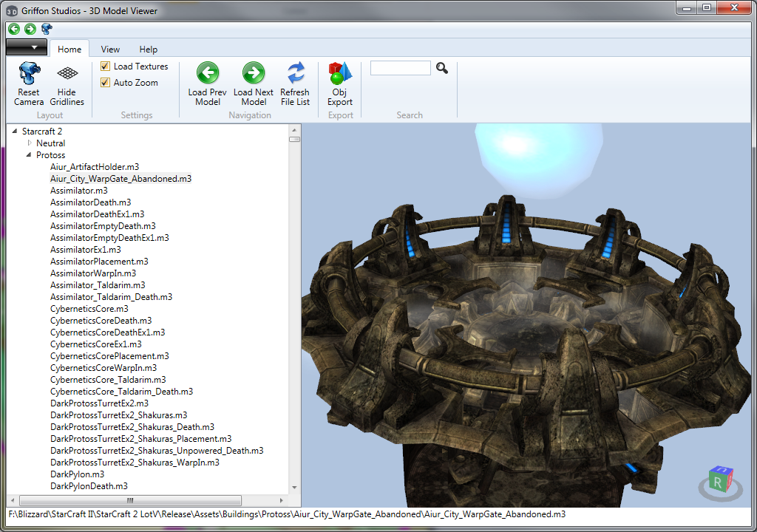Select CyberneticsCoreDeath.m3
The width and height of the screenshot is (757, 532).
[101, 321]
